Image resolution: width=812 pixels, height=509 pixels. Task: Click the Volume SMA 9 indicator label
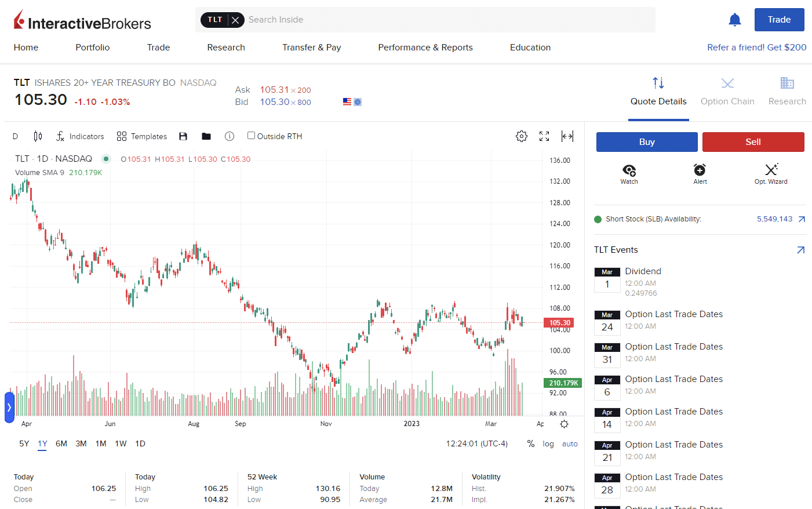(x=39, y=173)
